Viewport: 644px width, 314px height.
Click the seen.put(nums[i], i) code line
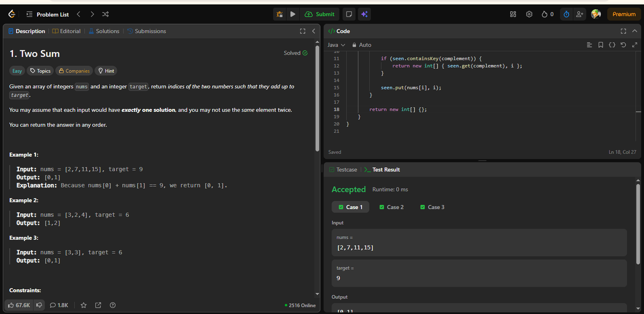(x=411, y=87)
